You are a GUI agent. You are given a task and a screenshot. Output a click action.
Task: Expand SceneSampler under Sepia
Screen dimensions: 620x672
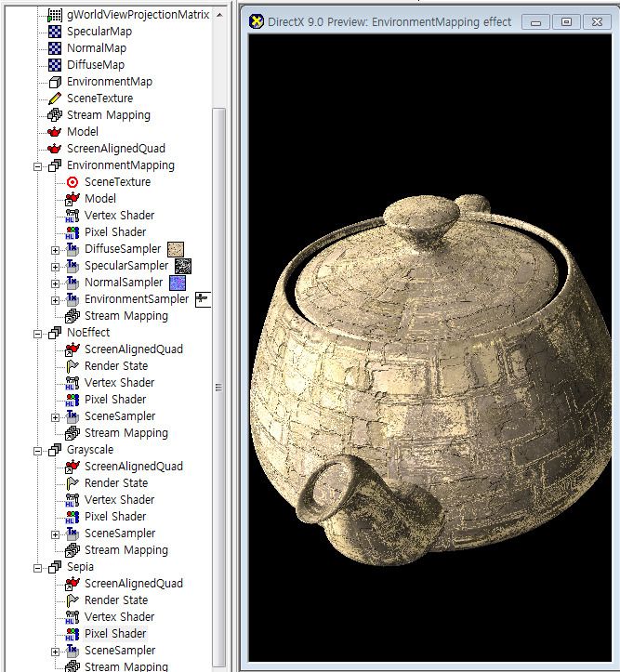point(55,652)
